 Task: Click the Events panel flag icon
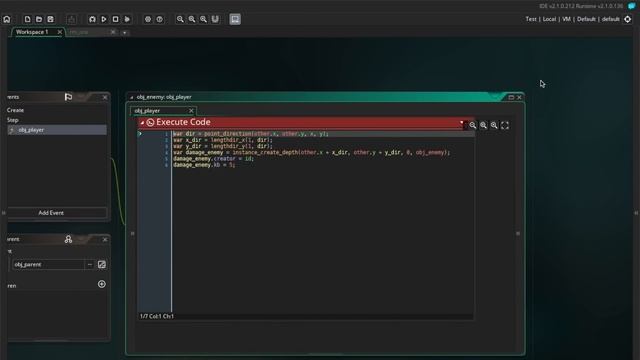[68, 97]
